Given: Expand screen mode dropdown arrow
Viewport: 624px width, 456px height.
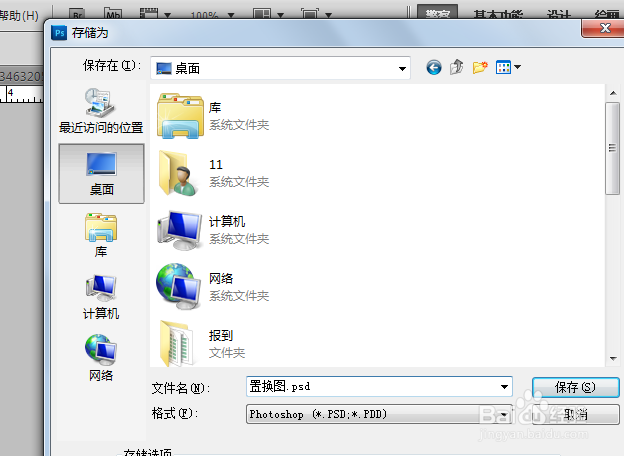Looking at the screenshot, I should coord(328,15).
